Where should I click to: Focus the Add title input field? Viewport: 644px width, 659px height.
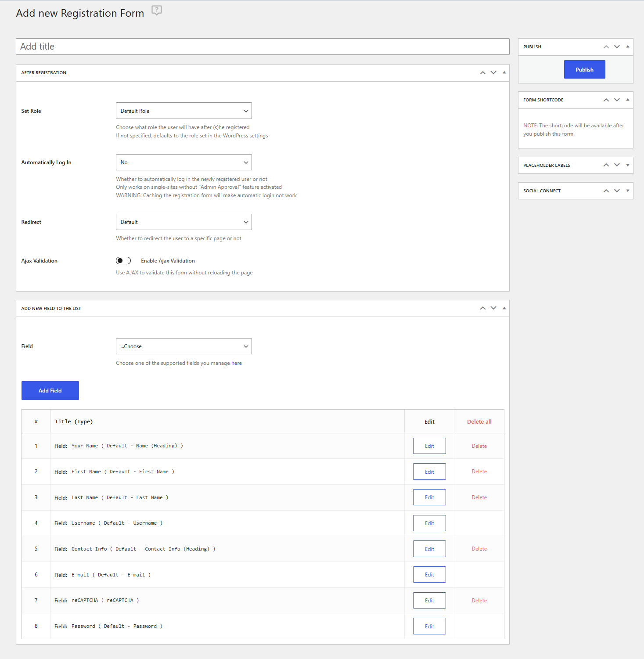[263, 47]
